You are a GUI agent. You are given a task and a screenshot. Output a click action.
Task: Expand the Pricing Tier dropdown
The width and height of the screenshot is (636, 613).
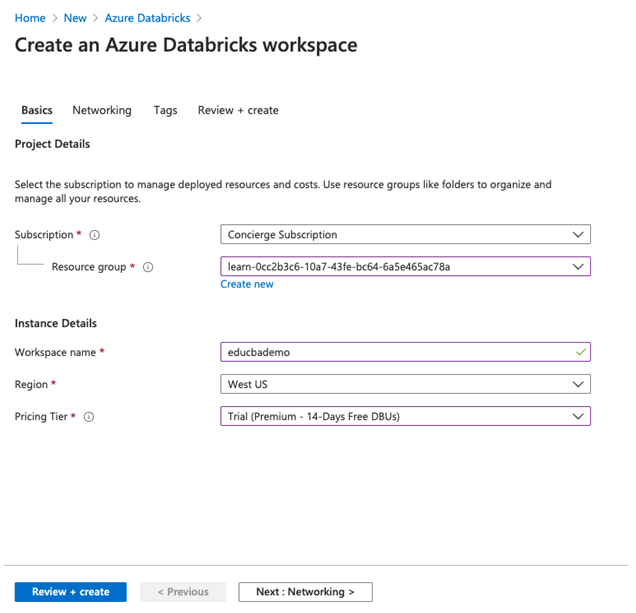coord(405,416)
